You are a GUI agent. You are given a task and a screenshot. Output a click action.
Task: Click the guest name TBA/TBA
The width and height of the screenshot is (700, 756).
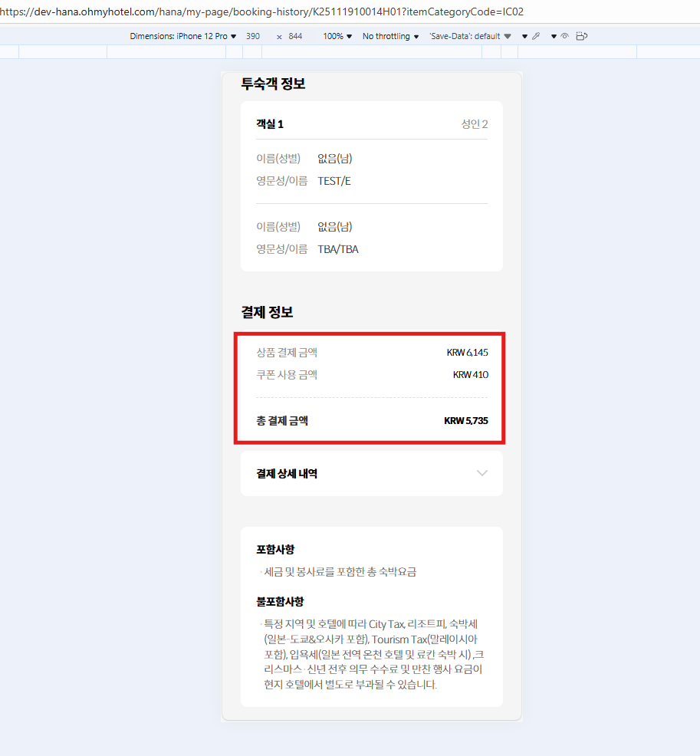[x=338, y=249]
